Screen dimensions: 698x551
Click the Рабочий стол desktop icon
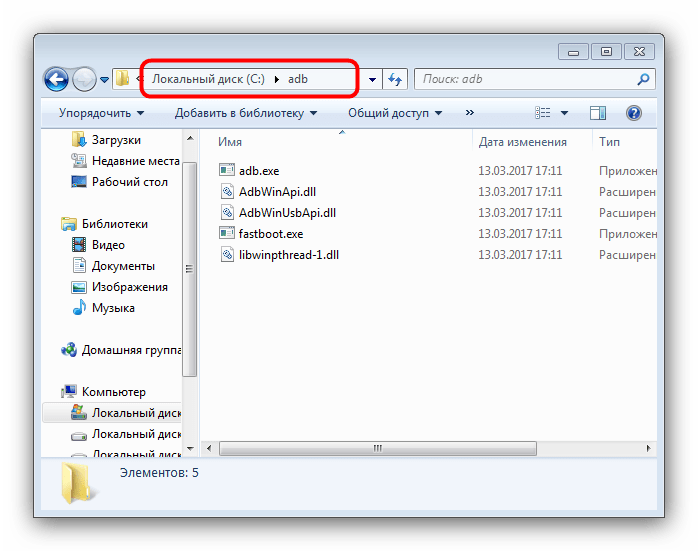pos(79,181)
